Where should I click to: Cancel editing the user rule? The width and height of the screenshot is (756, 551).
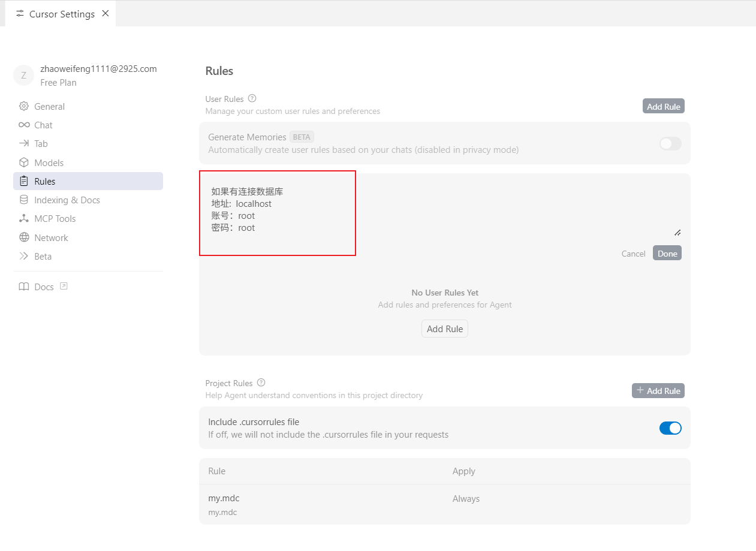click(633, 254)
